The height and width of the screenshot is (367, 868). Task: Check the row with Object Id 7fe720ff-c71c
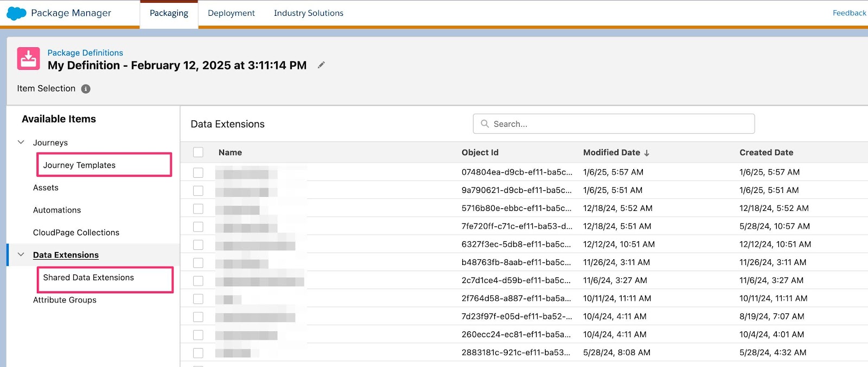[x=198, y=227]
